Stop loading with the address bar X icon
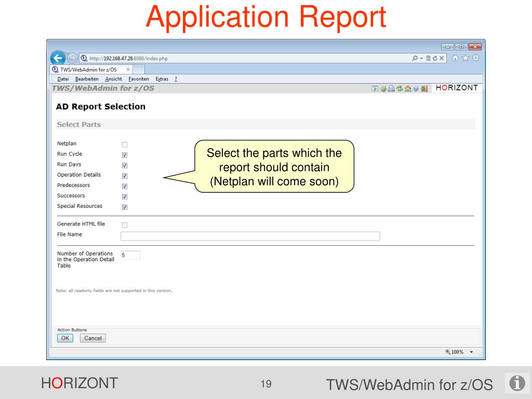The image size is (532, 399). tap(442, 58)
